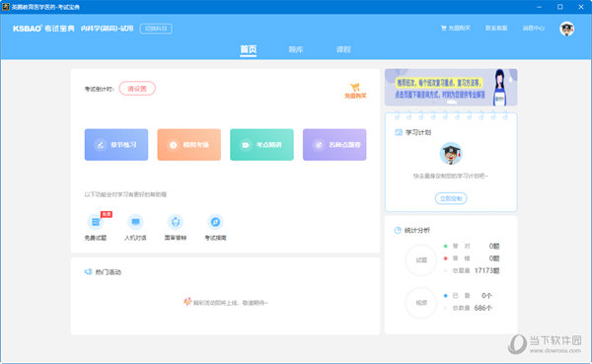Image resolution: width=592 pixels, height=364 pixels.
Task: Click the person-shaped icon in the helper row
Action: (176, 222)
